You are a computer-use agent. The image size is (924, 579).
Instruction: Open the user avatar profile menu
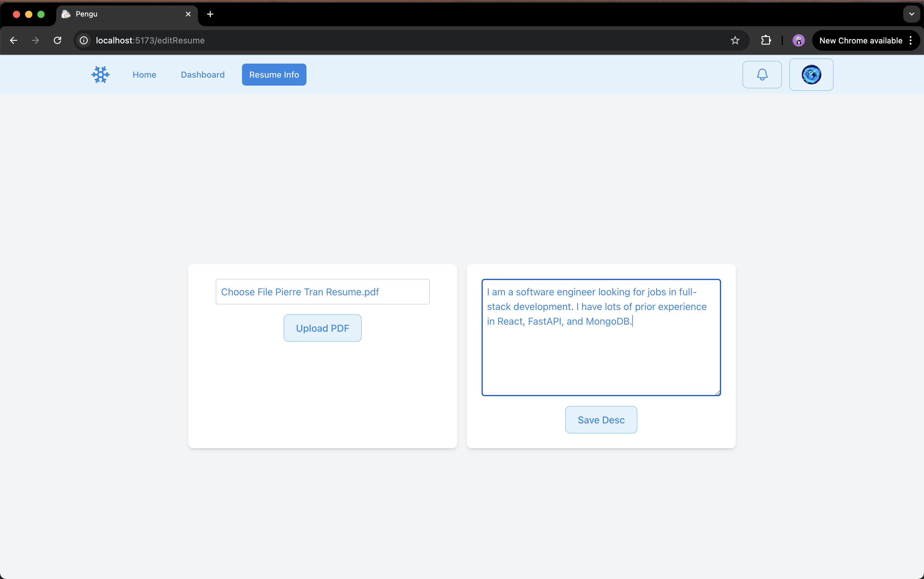(x=811, y=75)
